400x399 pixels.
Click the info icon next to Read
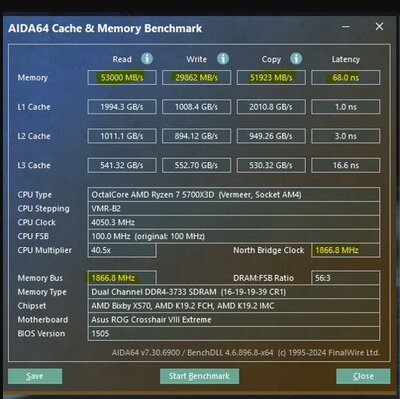pos(147,59)
